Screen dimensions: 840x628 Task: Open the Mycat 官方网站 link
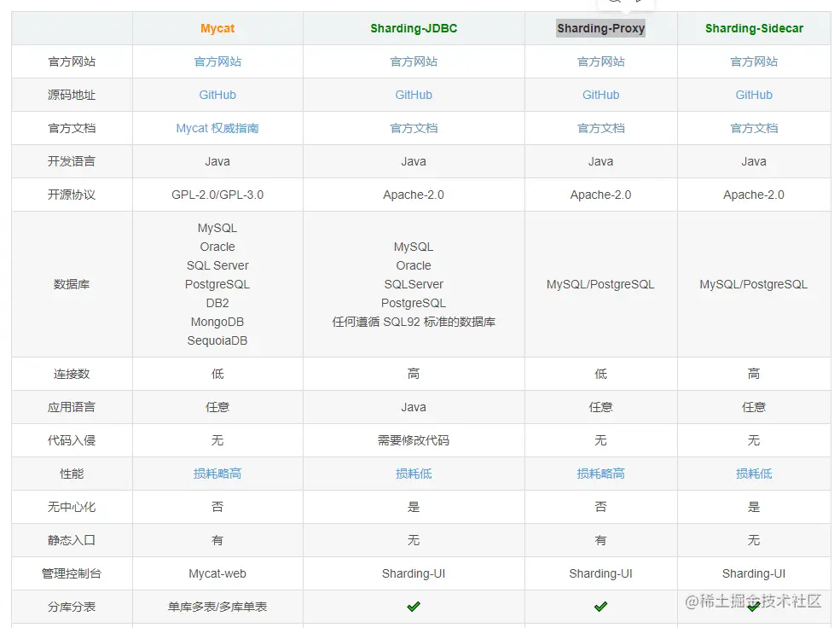tap(217, 61)
